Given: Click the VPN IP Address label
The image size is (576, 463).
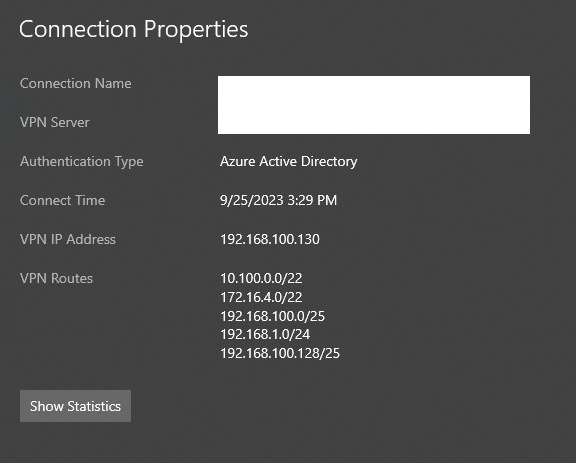Looking at the screenshot, I should tap(68, 239).
